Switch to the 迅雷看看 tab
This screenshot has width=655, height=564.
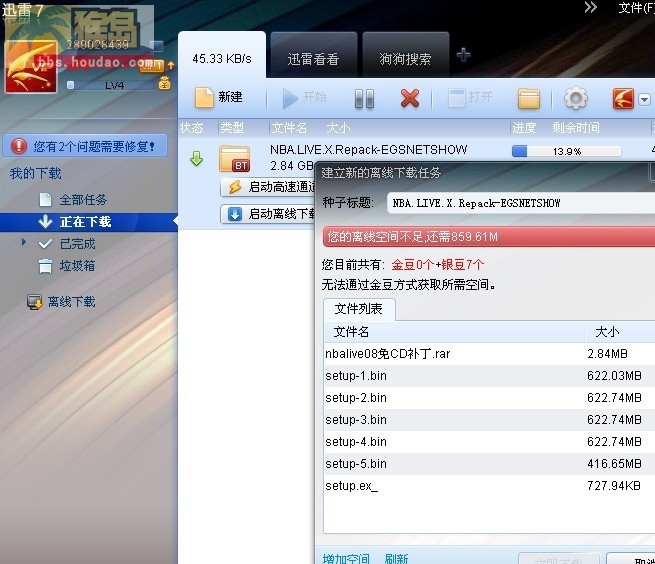coord(313,56)
